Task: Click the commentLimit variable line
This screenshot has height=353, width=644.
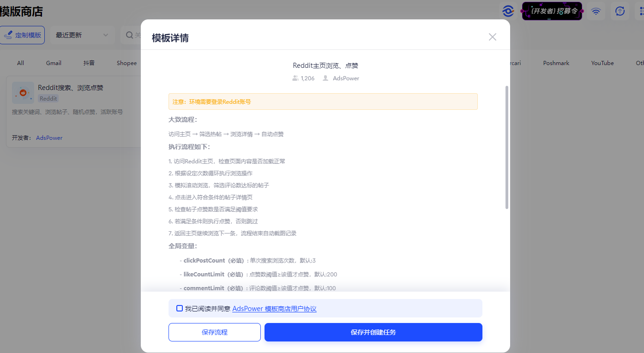Action: 258,288
